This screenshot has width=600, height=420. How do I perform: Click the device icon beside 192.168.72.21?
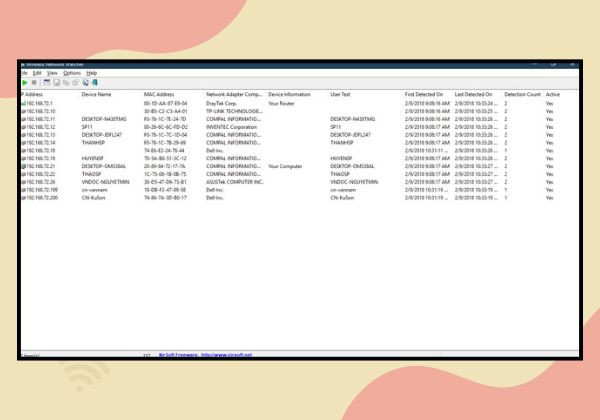click(x=23, y=166)
